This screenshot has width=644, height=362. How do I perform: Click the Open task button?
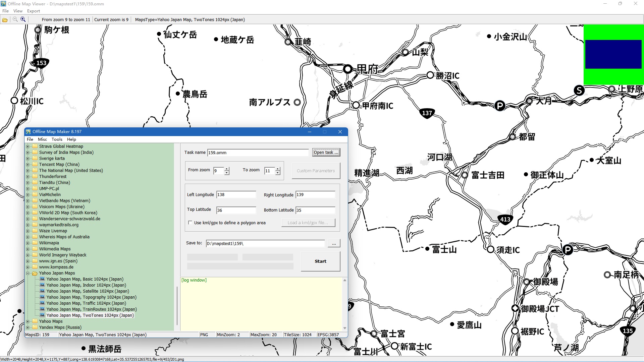[326, 153]
